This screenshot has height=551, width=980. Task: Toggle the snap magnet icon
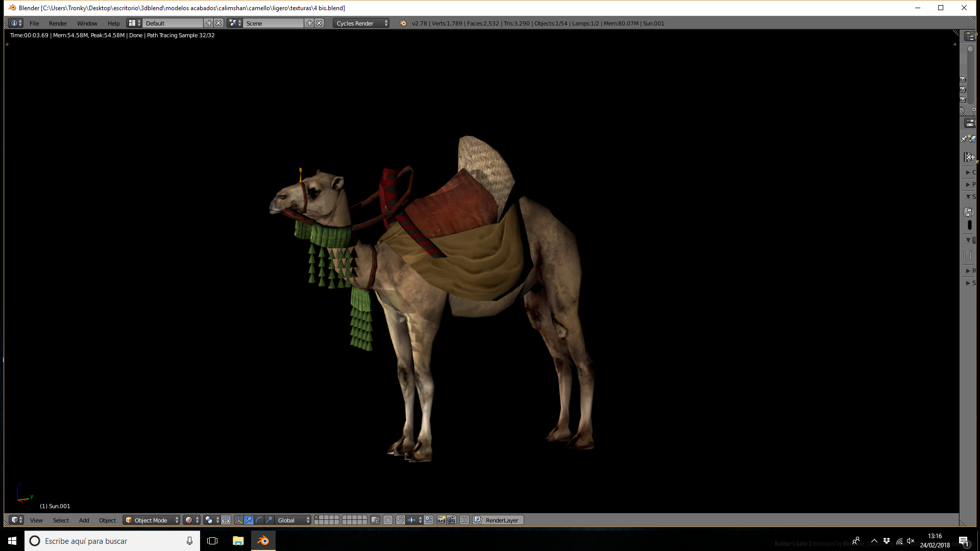(401, 520)
